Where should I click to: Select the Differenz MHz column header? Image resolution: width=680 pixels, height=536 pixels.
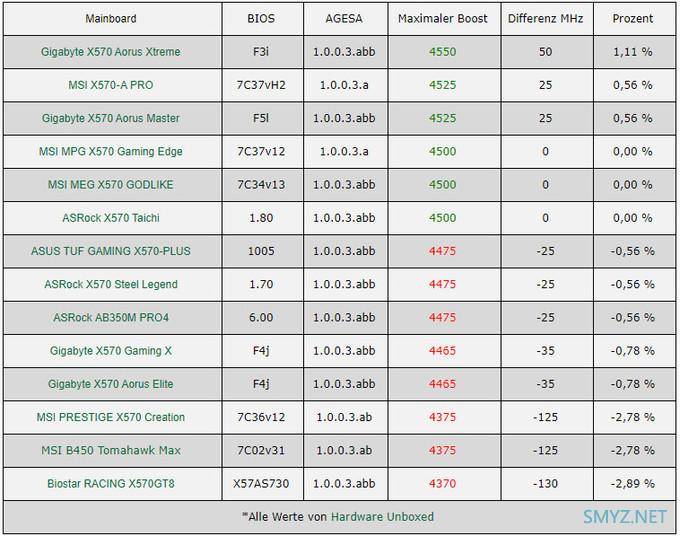[x=546, y=19]
